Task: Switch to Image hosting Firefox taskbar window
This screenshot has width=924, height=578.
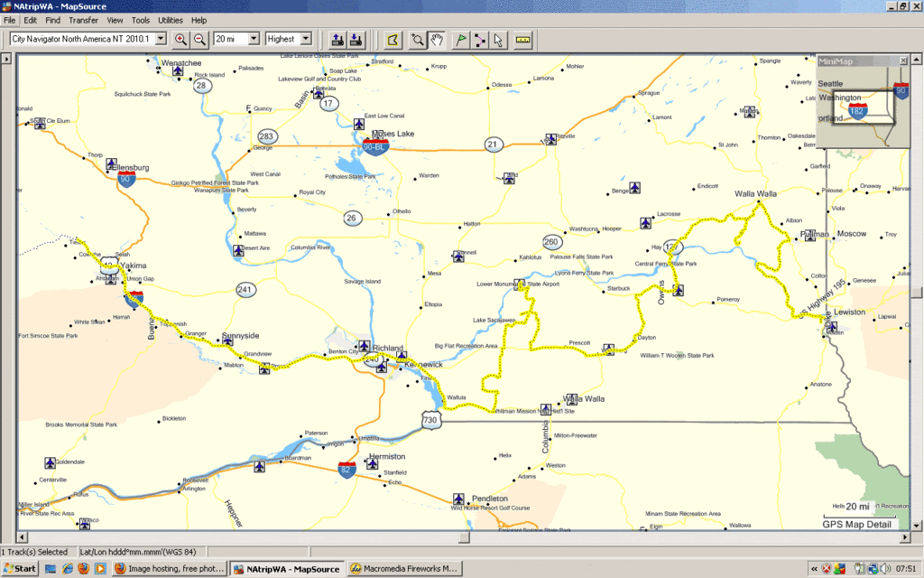Action: (170, 569)
